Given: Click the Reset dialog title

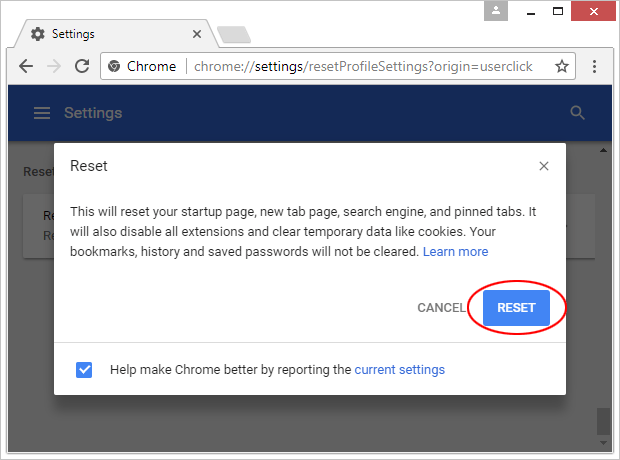Looking at the screenshot, I should pyautogui.click(x=89, y=166).
